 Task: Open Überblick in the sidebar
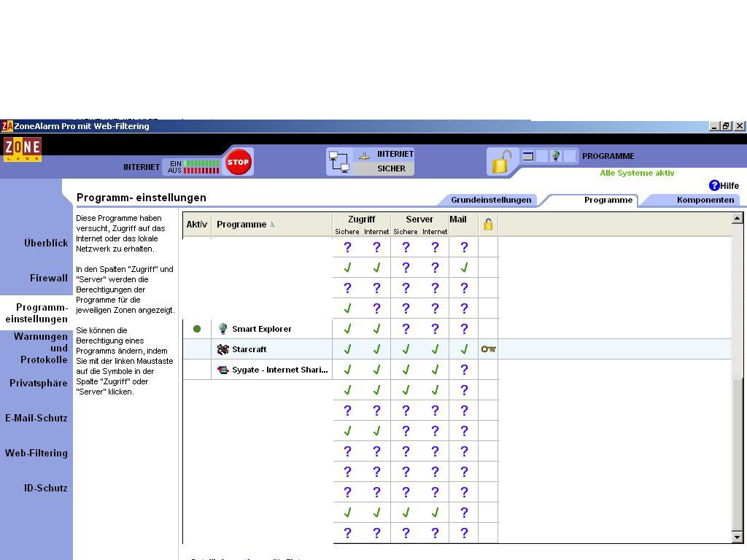coord(46,243)
